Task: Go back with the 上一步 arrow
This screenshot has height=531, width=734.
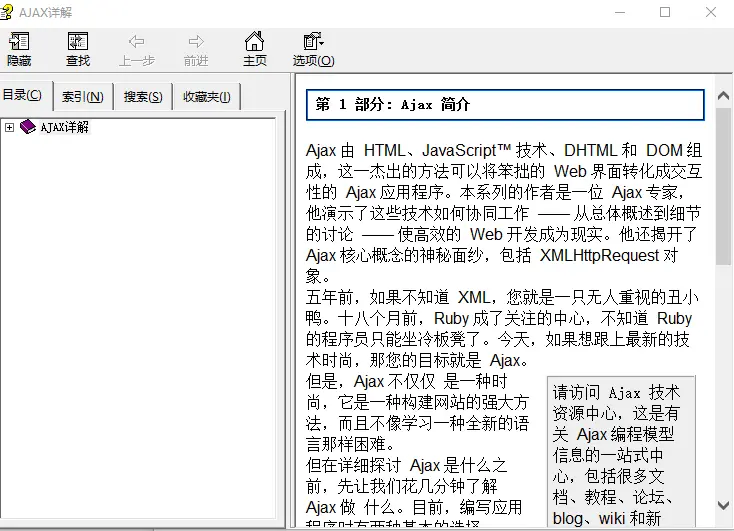Action: pyautogui.click(x=137, y=49)
